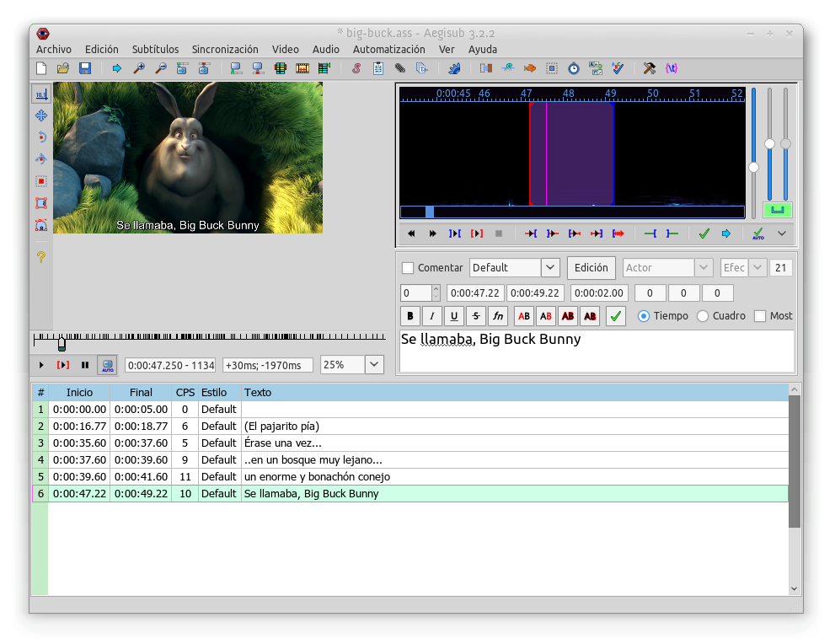Click the Edición style button
The width and height of the screenshot is (835, 644).
point(591,268)
